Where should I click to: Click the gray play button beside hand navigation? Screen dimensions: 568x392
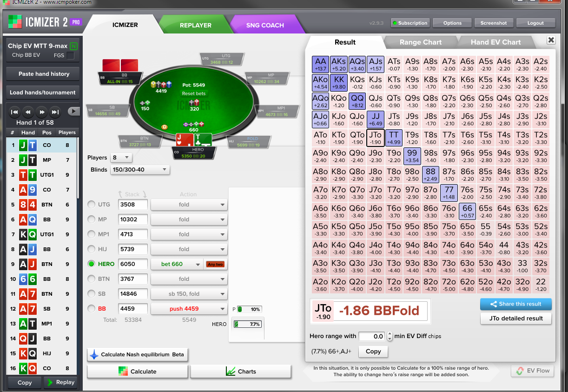(x=73, y=112)
